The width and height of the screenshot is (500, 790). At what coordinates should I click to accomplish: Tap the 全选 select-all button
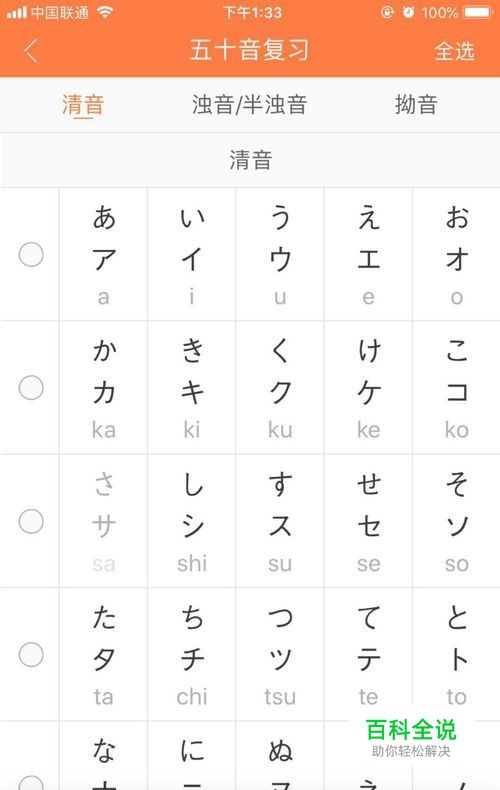(454, 51)
